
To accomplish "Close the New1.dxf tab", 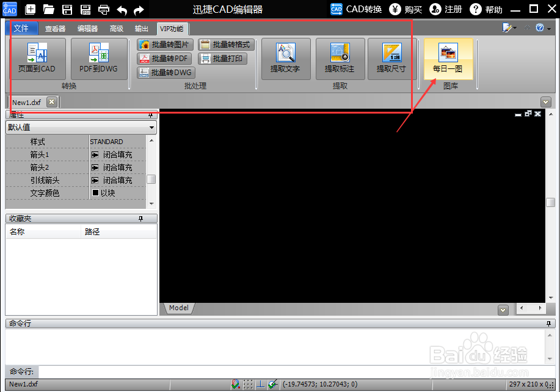I will [52, 102].
